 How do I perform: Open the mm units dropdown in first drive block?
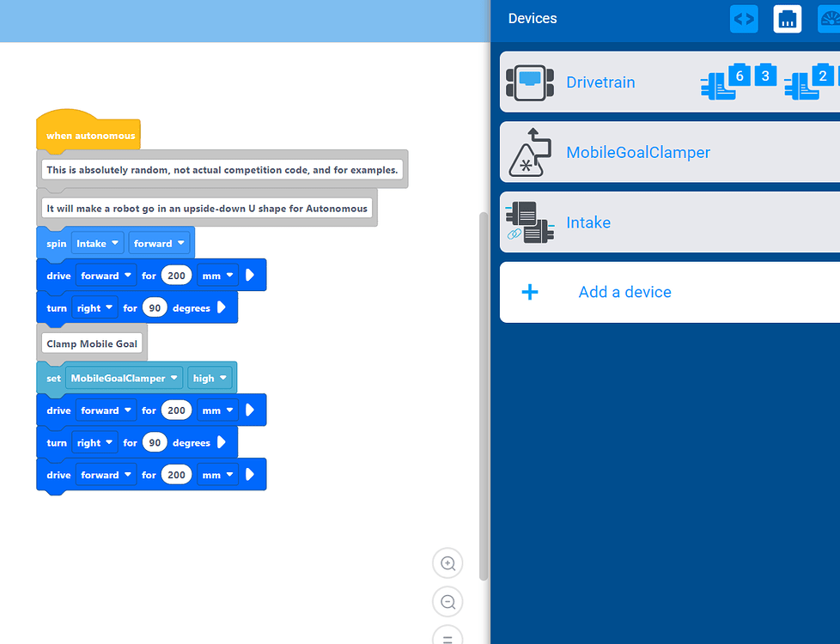tap(217, 276)
